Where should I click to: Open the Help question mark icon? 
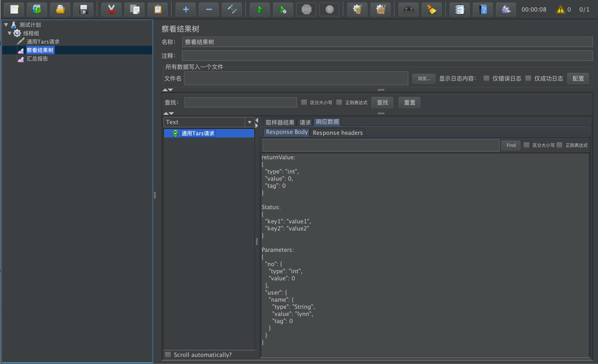pyautogui.click(x=483, y=10)
